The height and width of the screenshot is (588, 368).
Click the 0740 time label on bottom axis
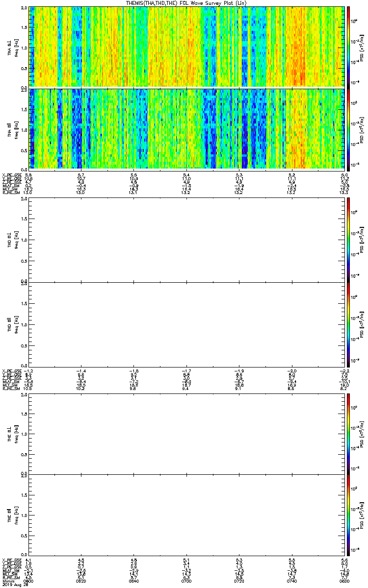tap(292, 581)
